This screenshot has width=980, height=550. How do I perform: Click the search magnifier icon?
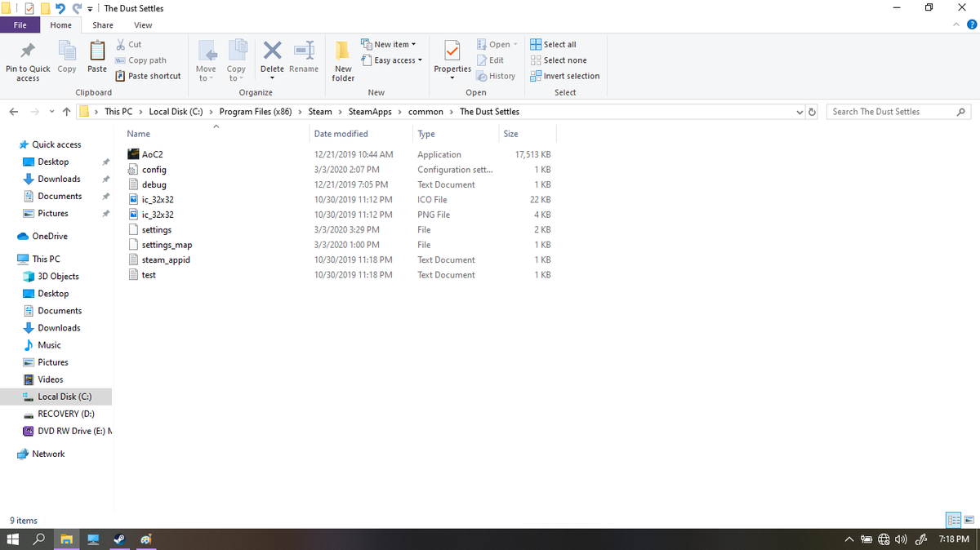point(960,112)
